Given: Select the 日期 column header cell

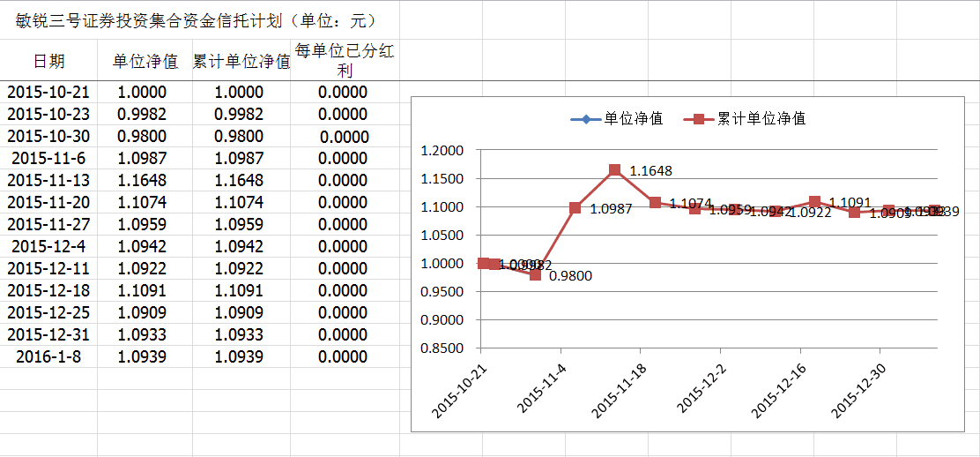Looking at the screenshot, I should click(48, 61).
